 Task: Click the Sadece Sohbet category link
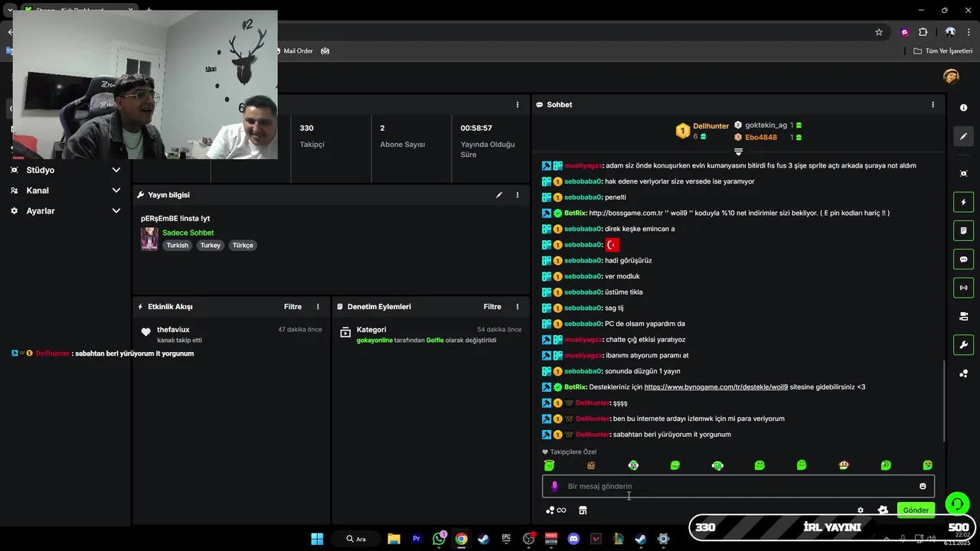(188, 233)
